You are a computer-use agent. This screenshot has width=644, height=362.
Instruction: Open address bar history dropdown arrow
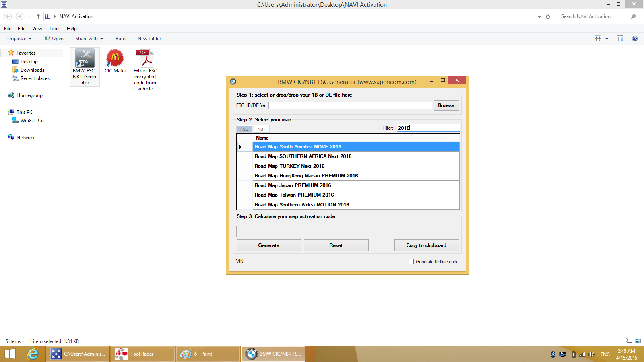[539, 16]
